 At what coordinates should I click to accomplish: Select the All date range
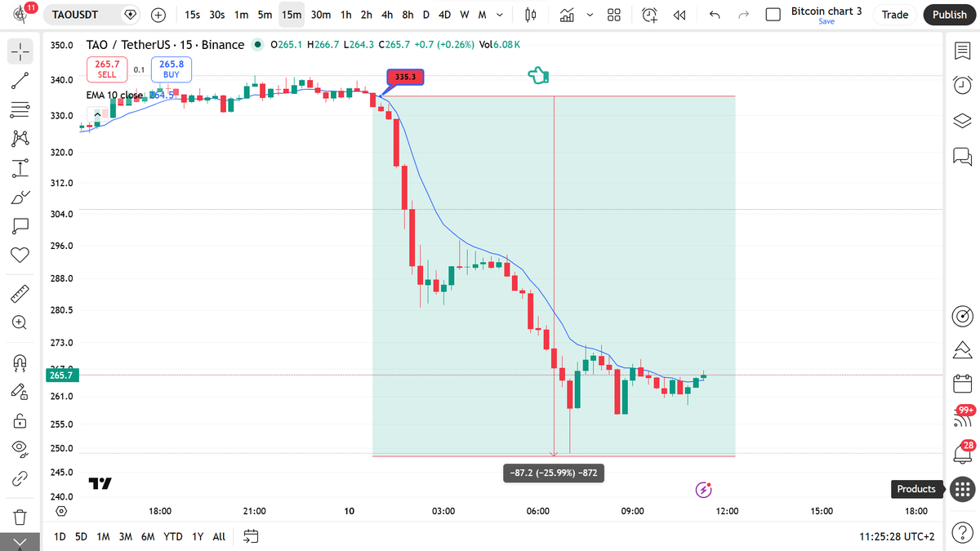click(x=219, y=536)
